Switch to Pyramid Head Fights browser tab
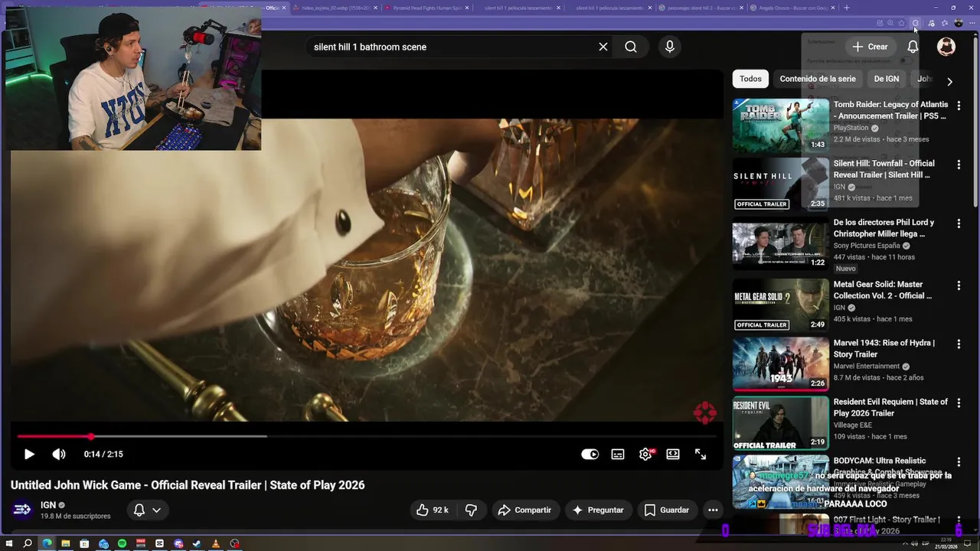Image resolution: width=980 pixels, height=551 pixels. [x=427, y=8]
